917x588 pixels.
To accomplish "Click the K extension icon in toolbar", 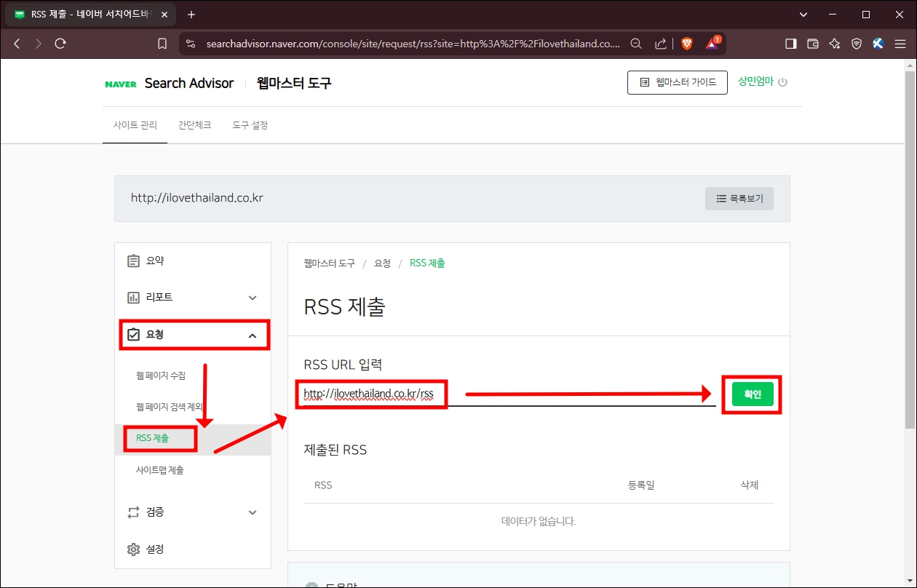I will pos(878,44).
